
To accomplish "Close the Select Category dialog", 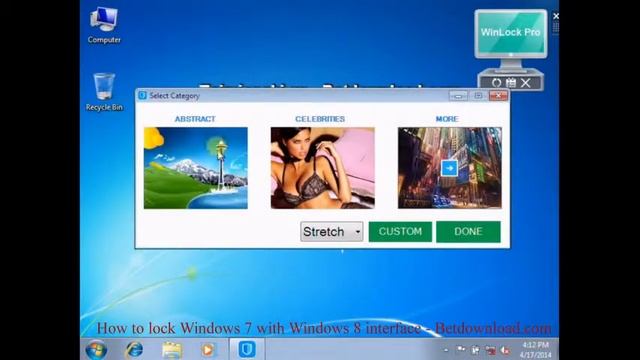I will pyautogui.click(x=498, y=96).
